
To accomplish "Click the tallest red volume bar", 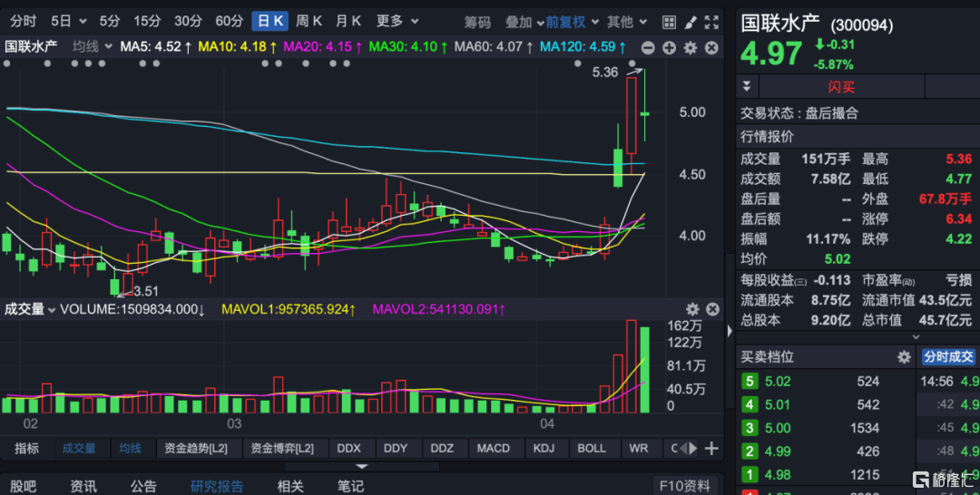I will 632,366.
